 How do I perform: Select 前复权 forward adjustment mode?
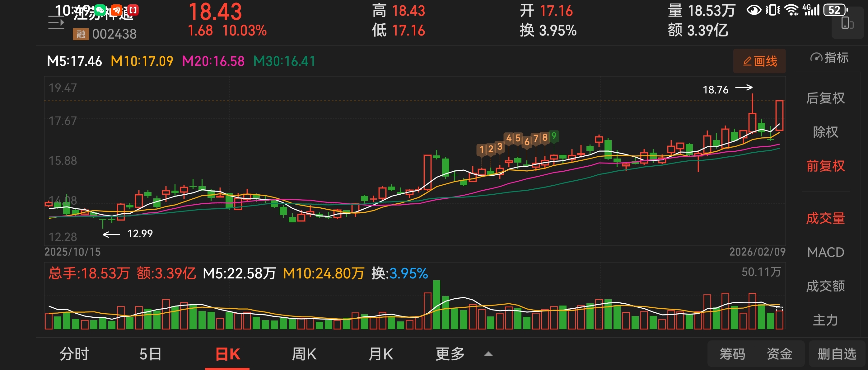[825, 166]
